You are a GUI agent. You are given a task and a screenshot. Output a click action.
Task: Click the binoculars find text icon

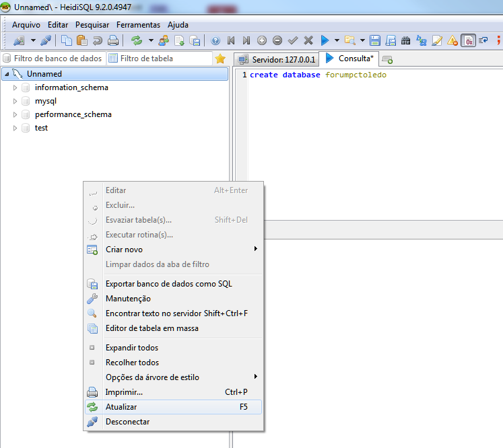click(406, 40)
